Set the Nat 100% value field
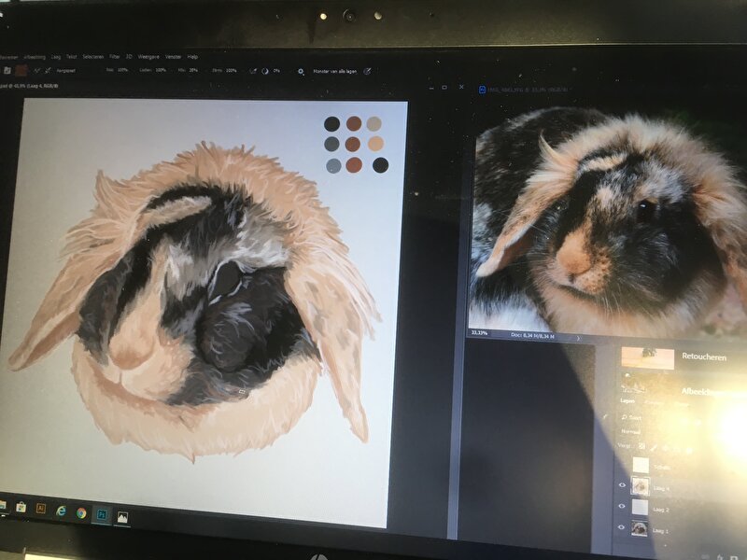The width and height of the screenshot is (747, 560). [122, 70]
